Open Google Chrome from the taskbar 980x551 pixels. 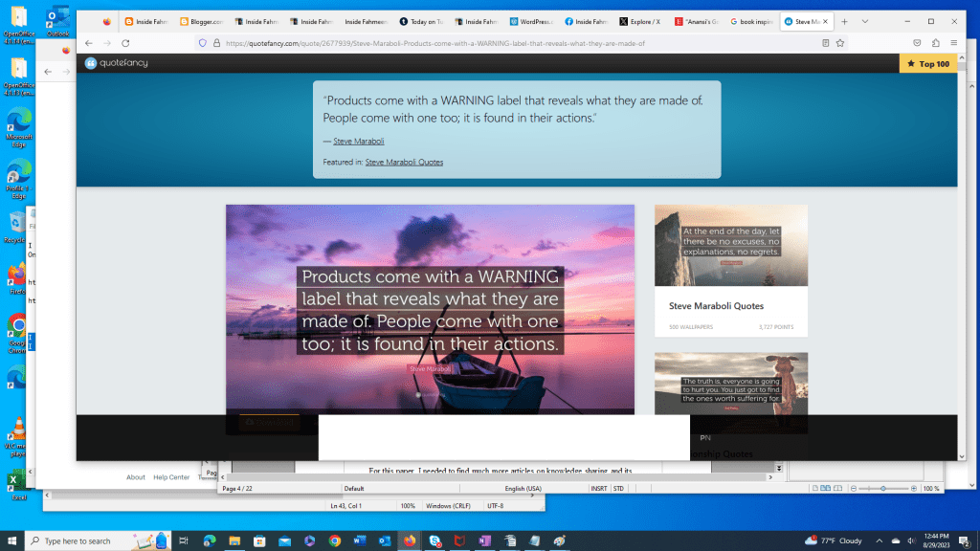click(336, 540)
